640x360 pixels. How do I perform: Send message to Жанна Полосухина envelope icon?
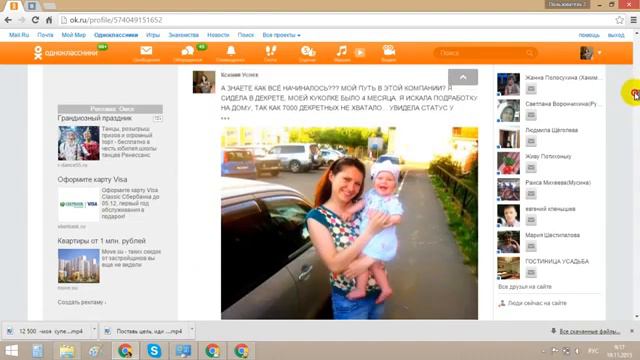click(531, 89)
